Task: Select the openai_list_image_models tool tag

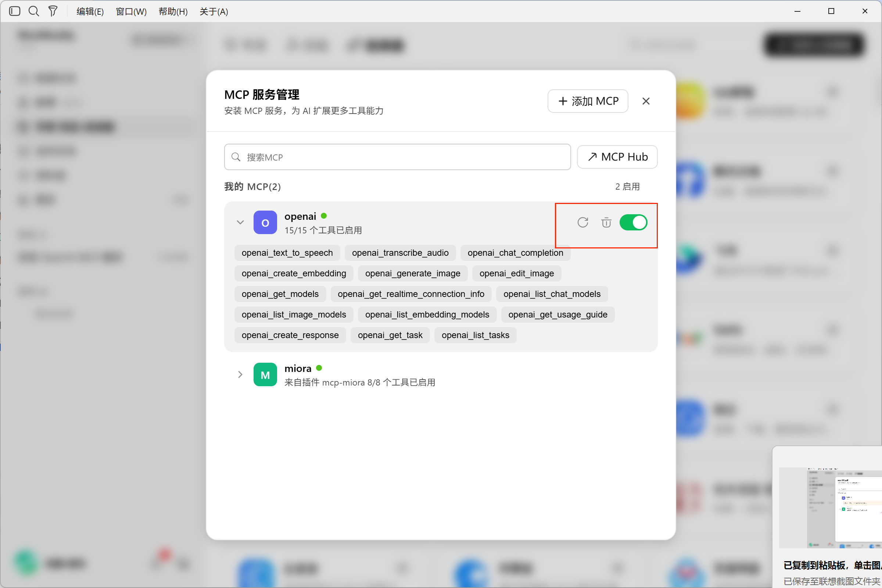Action: click(294, 315)
